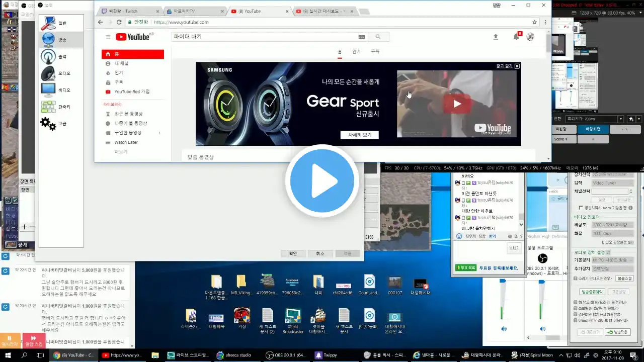The width and height of the screenshot is (644, 362).
Task: Open XSplit Broadcaster desktop shortcut
Action: pyautogui.click(x=293, y=321)
